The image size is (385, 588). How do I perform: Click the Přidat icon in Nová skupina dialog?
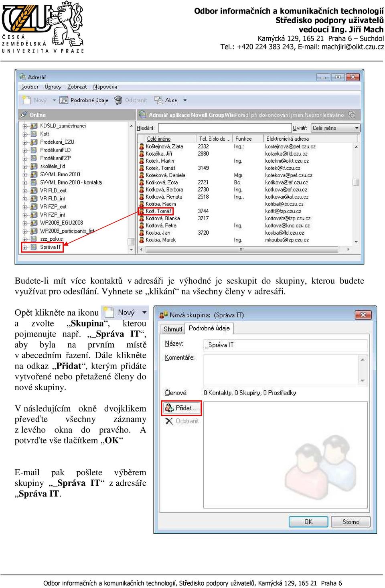(169, 408)
